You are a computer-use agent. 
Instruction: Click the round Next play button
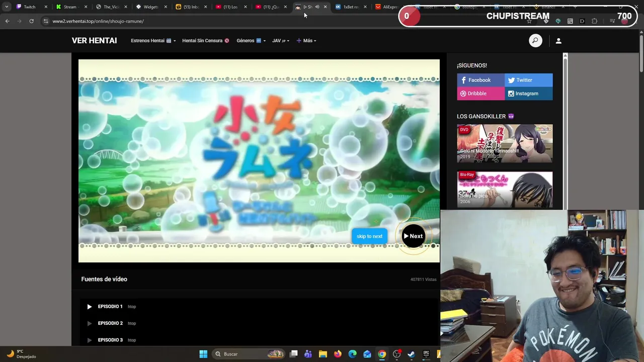(x=413, y=236)
